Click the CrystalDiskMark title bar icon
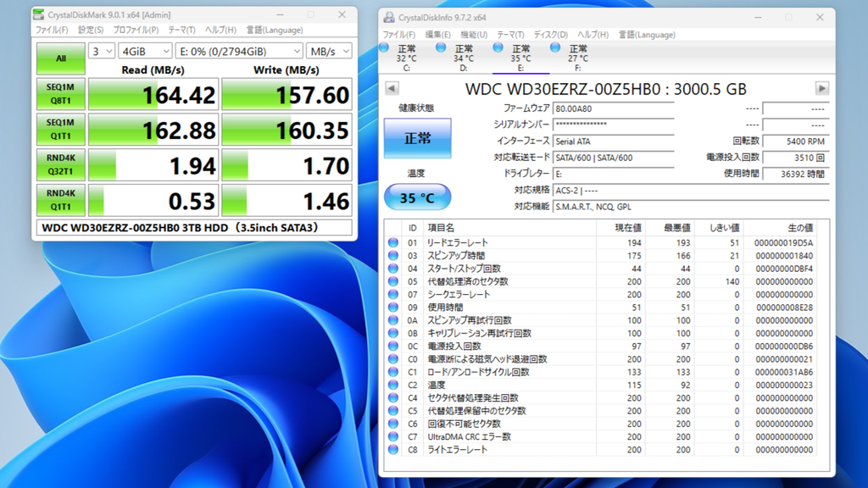 point(41,14)
